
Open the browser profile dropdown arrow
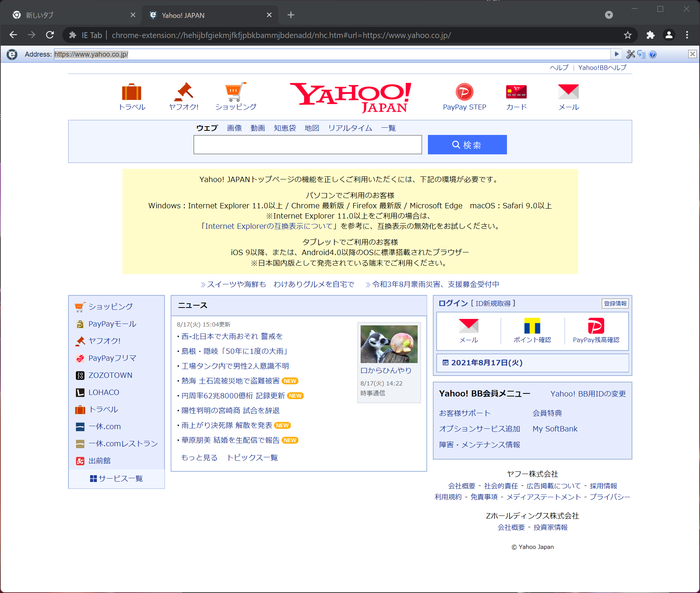coord(609,15)
